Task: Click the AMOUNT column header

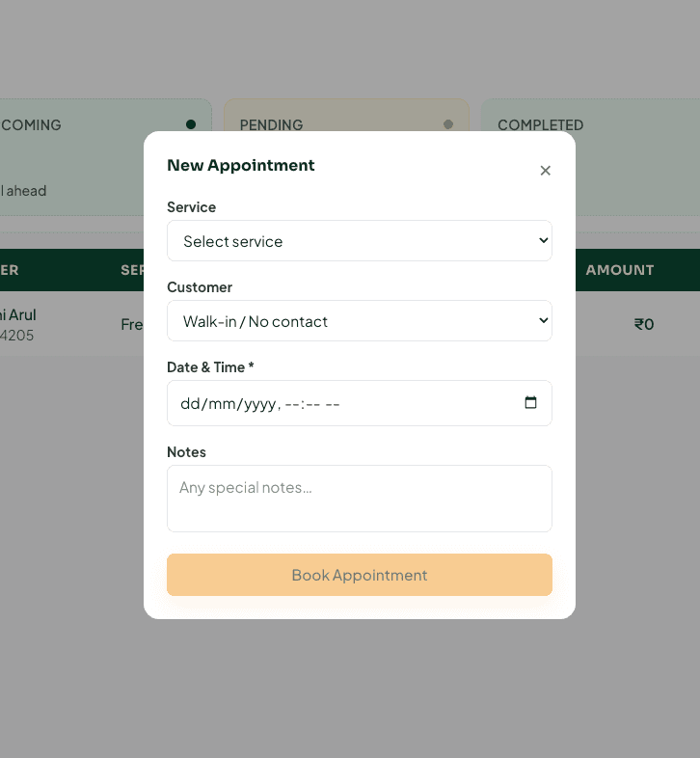Action: (x=620, y=270)
